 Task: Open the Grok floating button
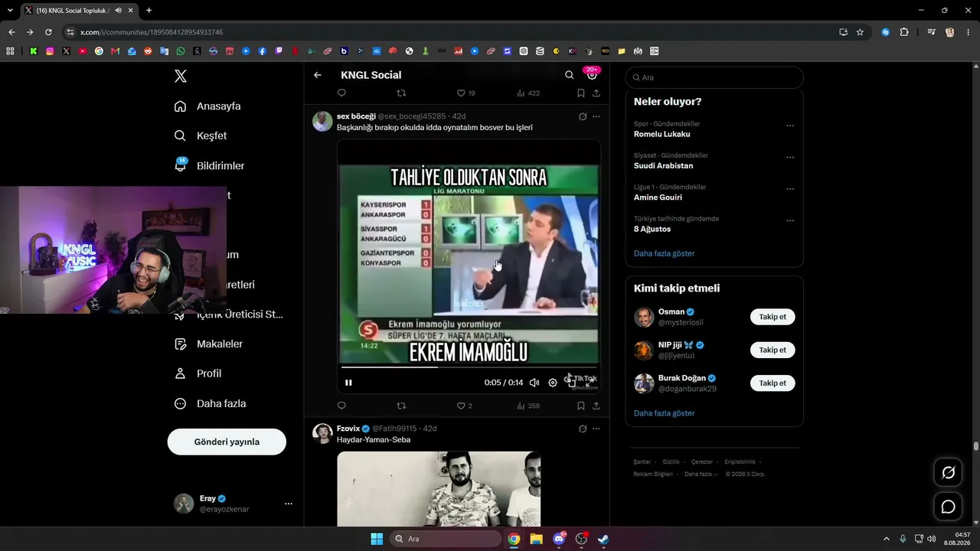(x=948, y=473)
